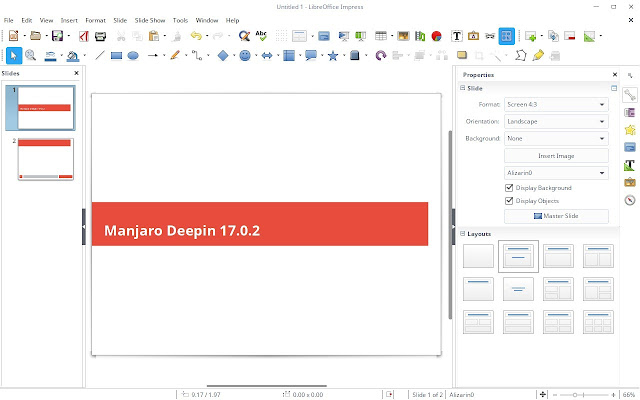Open the Format menu
Viewport: 640px width, 400px height.
pyautogui.click(x=96, y=20)
